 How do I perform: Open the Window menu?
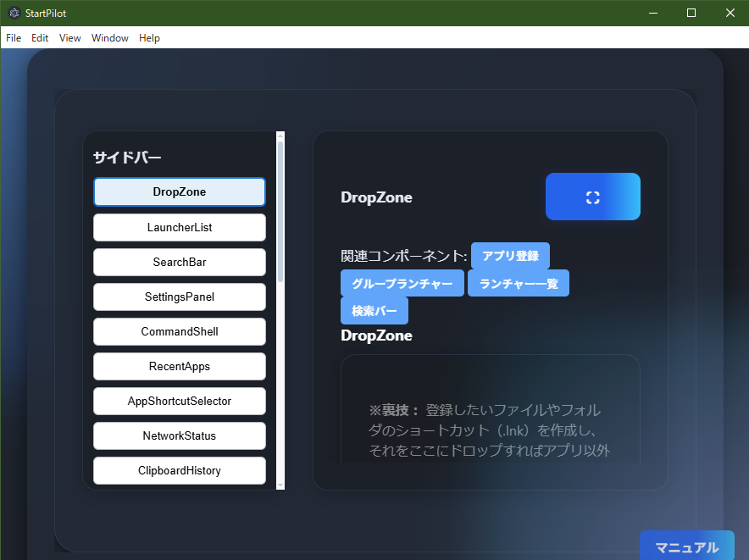point(109,37)
